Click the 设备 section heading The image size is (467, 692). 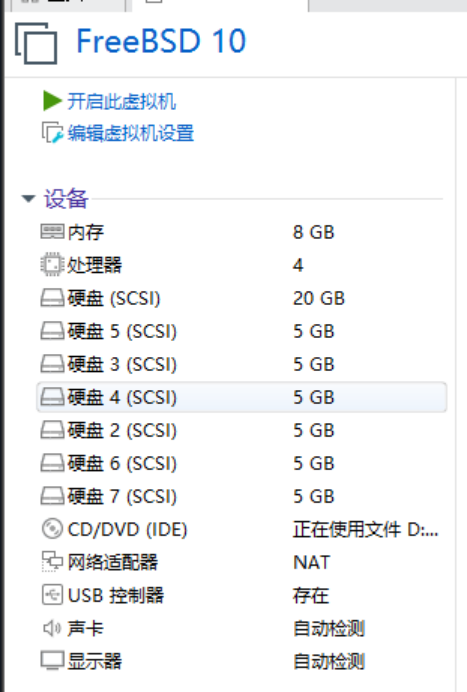66,199
